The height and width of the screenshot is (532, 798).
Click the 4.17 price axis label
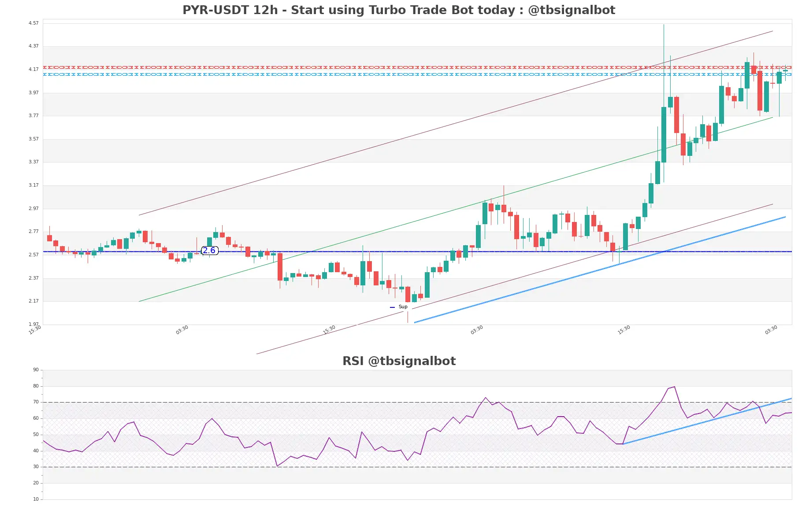[x=33, y=69]
